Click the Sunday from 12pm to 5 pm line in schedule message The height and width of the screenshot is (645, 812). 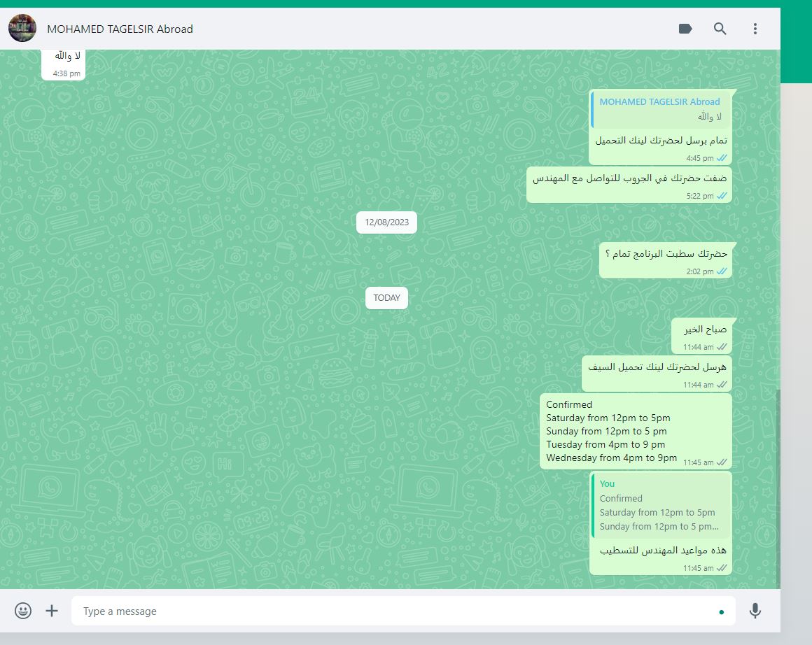tap(606, 431)
